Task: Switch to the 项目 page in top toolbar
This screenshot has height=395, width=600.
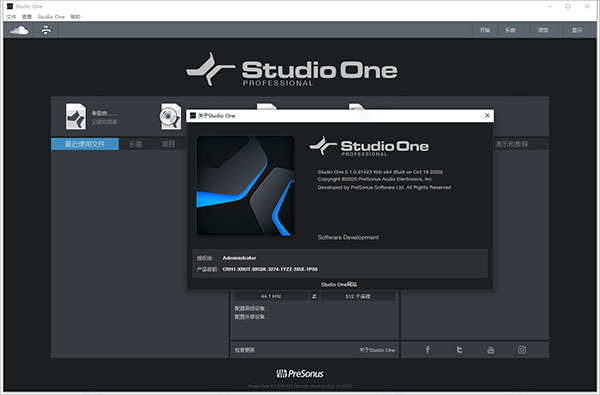Action: pos(543,30)
